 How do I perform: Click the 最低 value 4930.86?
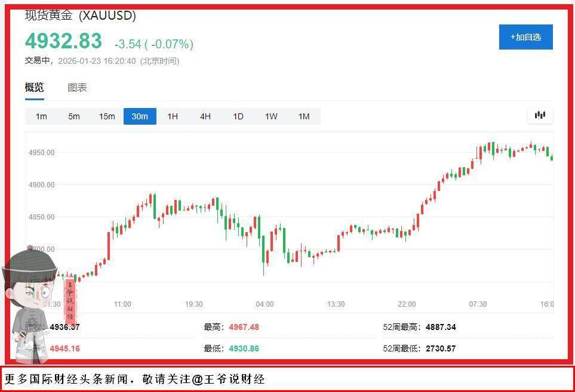tap(244, 348)
